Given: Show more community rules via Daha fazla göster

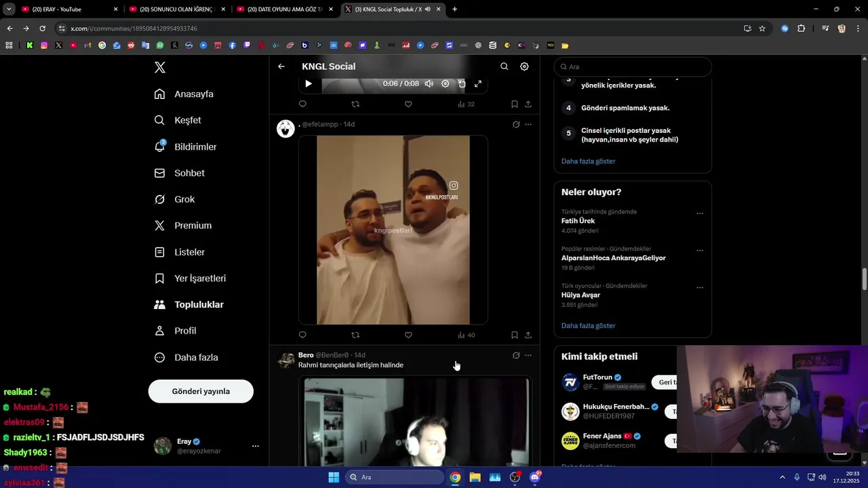Looking at the screenshot, I should point(588,161).
